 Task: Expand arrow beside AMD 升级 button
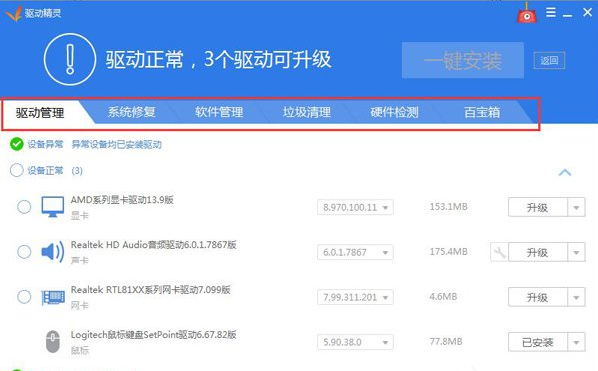[576, 207]
